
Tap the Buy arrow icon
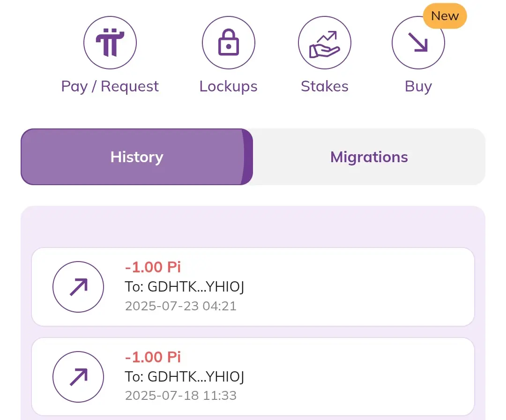[x=418, y=43]
